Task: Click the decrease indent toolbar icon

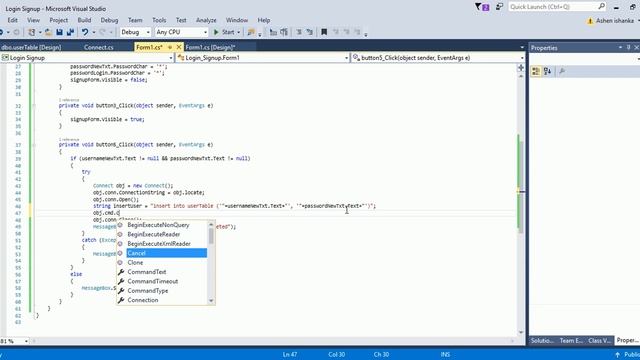Action: [273, 32]
